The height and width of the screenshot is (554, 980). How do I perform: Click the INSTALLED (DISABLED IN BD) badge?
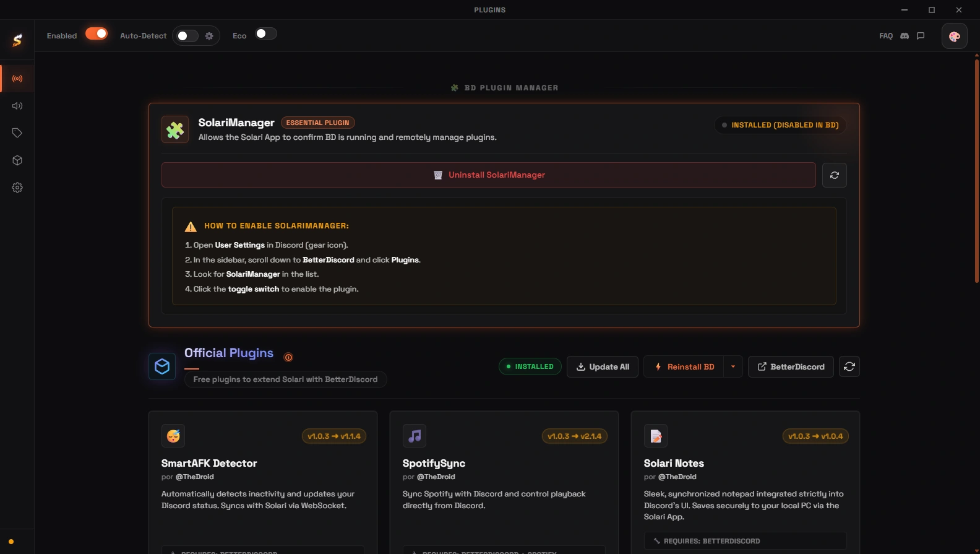tap(780, 125)
